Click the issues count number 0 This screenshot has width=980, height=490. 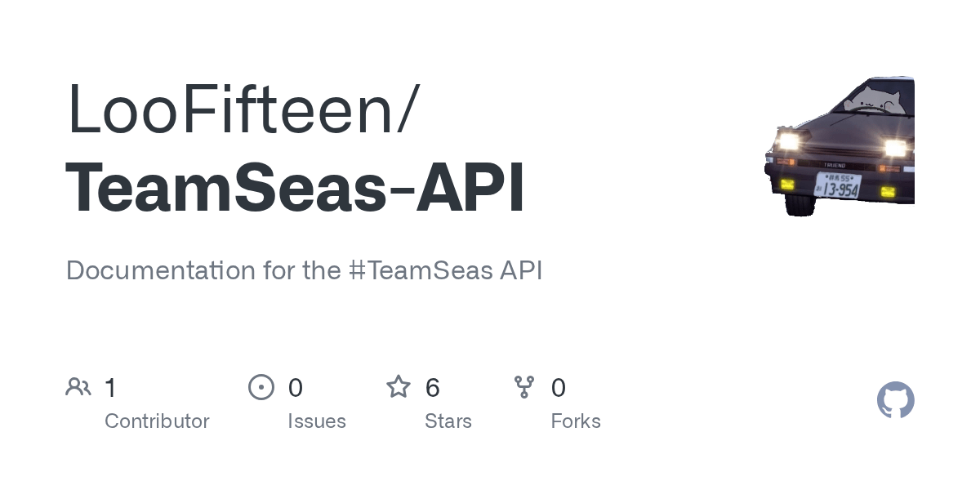click(296, 387)
